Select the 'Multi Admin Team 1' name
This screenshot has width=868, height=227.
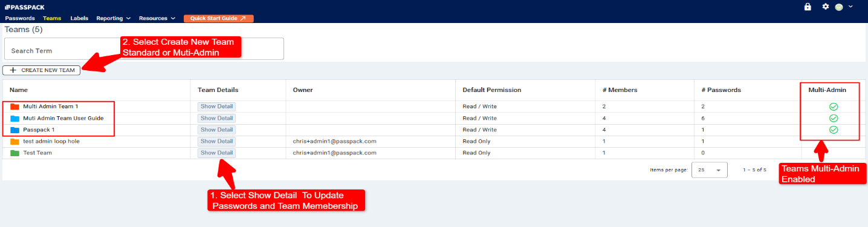[x=51, y=107]
